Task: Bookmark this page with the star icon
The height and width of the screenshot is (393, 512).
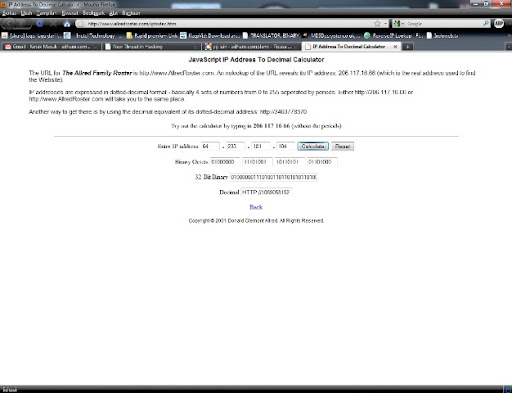Action: point(377,24)
